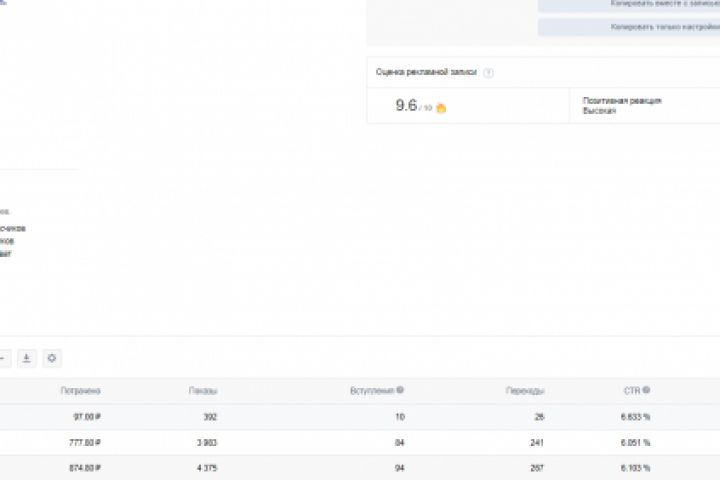Click the 6.633 % CTR value

(x=636, y=417)
